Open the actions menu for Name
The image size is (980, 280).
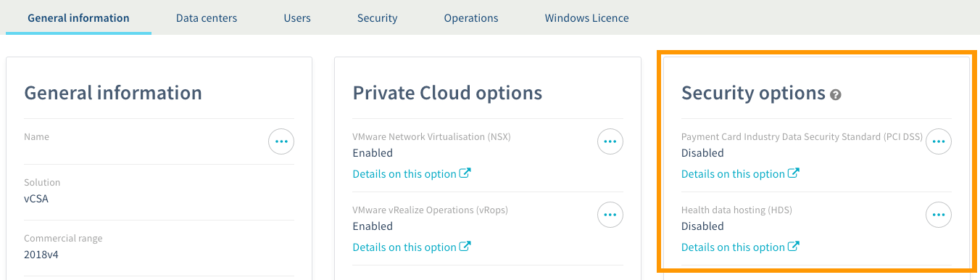click(281, 141)
